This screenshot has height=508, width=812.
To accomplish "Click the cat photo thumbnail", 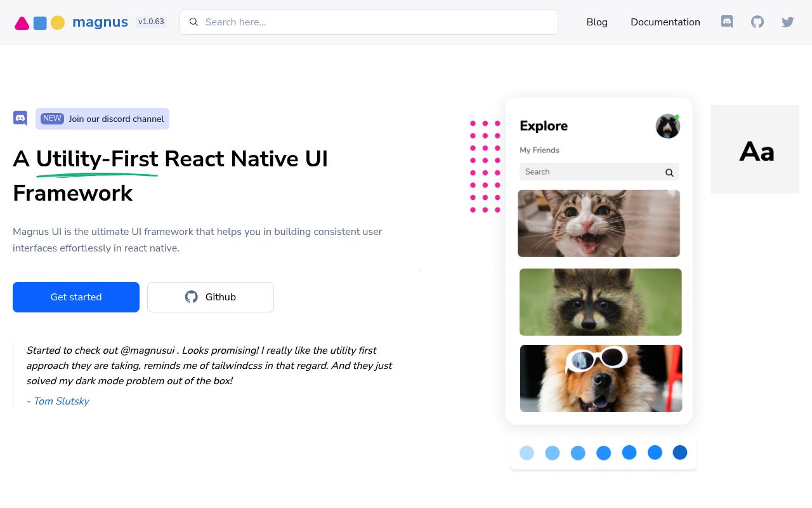I will point(599,224).
